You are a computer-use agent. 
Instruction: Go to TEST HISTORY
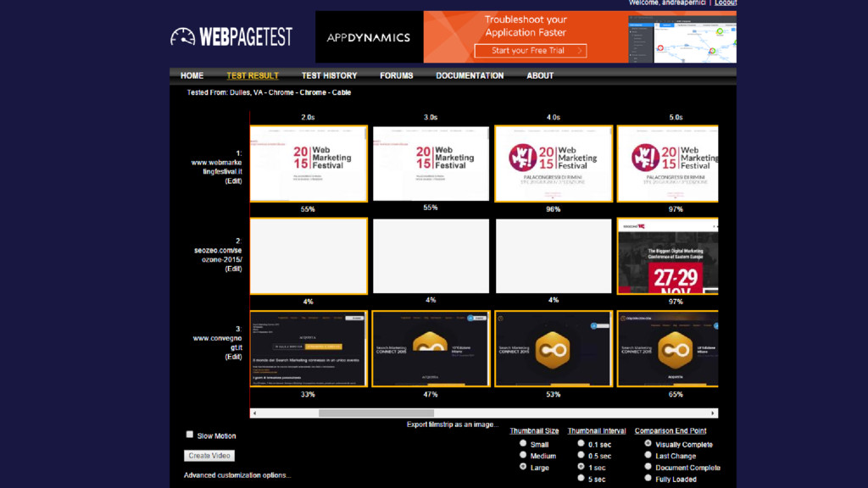coord(330,75)
